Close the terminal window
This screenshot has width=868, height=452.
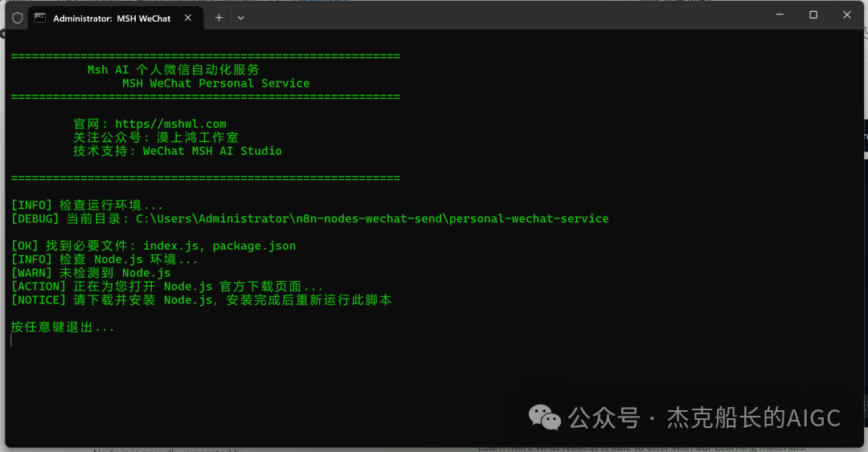click(847, 15)
